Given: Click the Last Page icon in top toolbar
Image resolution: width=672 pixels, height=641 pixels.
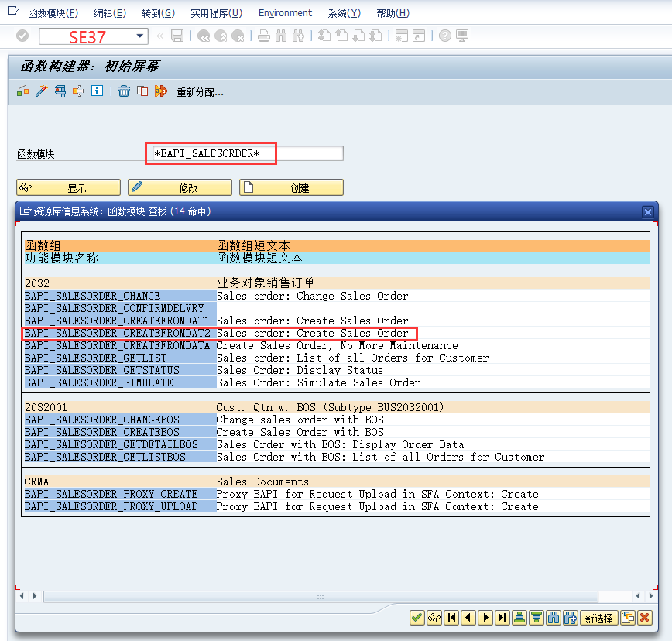Looking at the screenshot, I should [375, 36].
